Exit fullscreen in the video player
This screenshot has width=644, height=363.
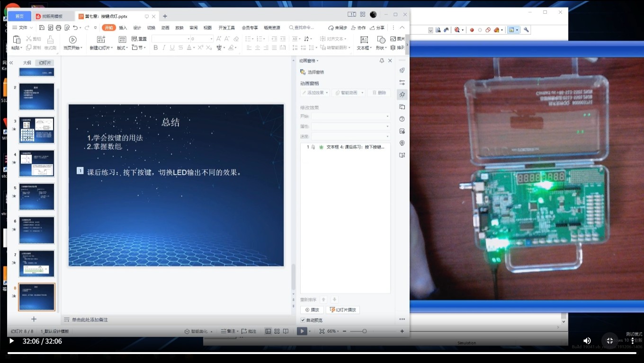click(x=610, y=341)
